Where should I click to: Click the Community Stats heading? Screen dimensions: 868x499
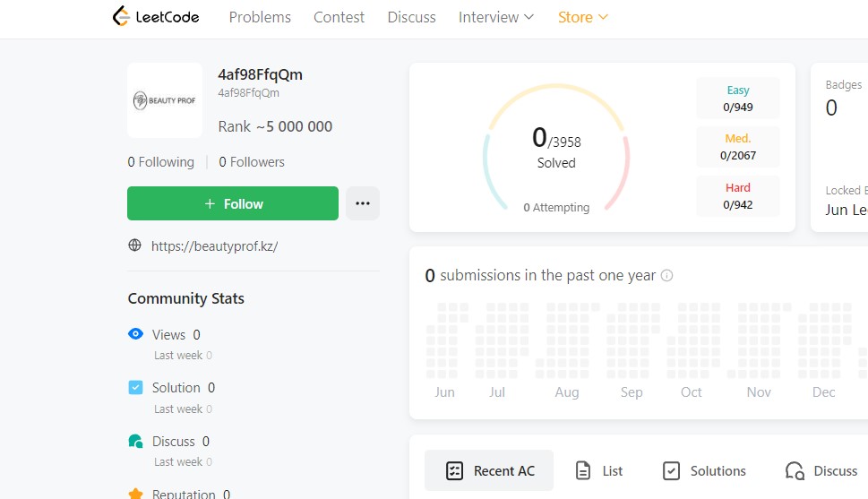coord(186,298)
